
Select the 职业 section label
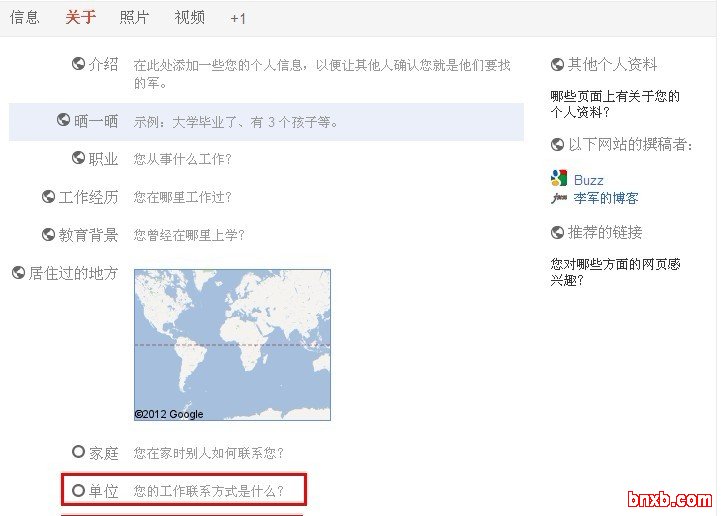(x=104, y=159)
